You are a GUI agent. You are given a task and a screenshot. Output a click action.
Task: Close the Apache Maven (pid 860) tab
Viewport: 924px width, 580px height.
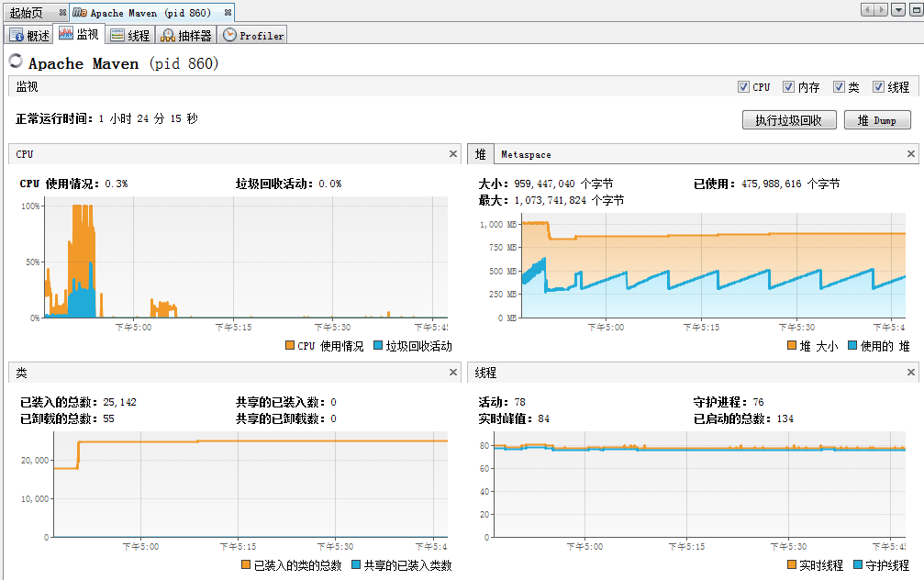pyautogui.click(x=228, y=12)
